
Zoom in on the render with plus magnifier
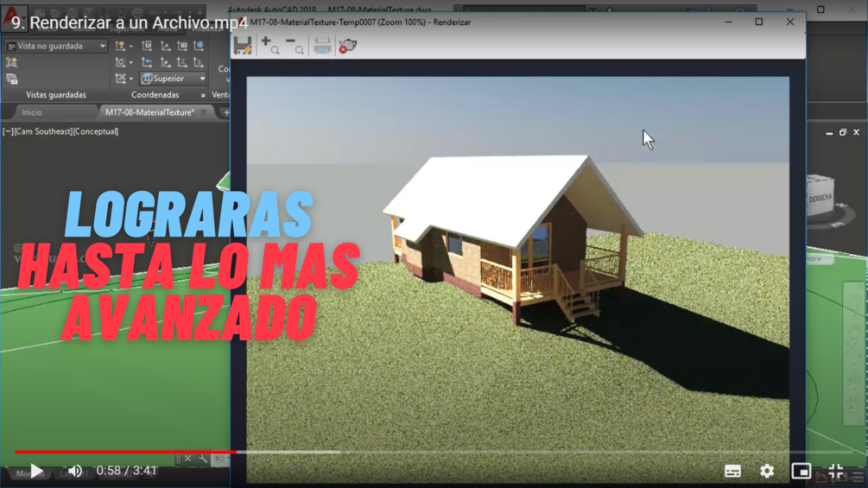pyautogui.click(x=269, y=46)
